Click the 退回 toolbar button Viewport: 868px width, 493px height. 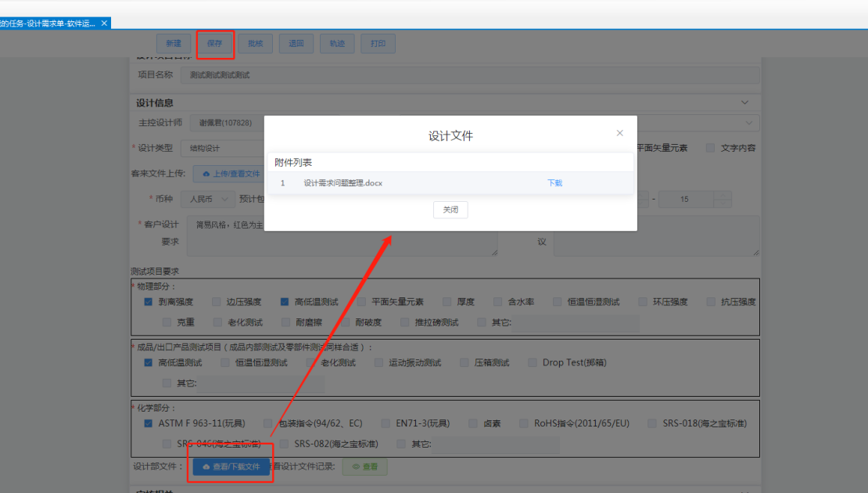click(296, 43)
